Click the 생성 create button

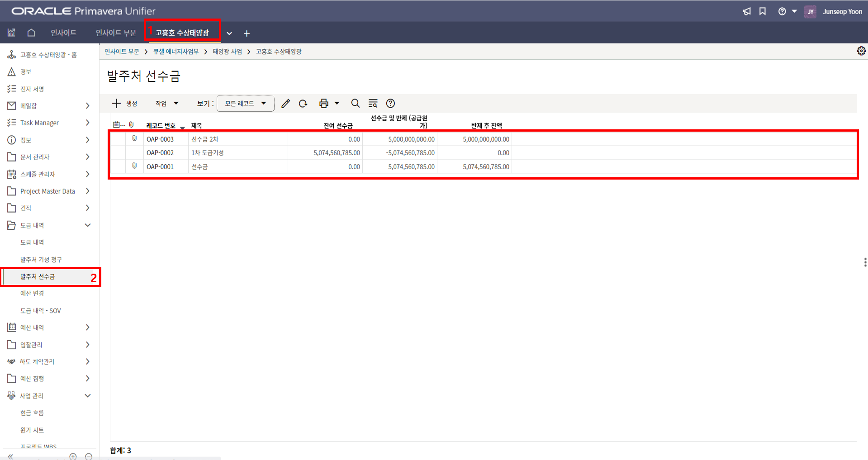[x=125, y=104]
